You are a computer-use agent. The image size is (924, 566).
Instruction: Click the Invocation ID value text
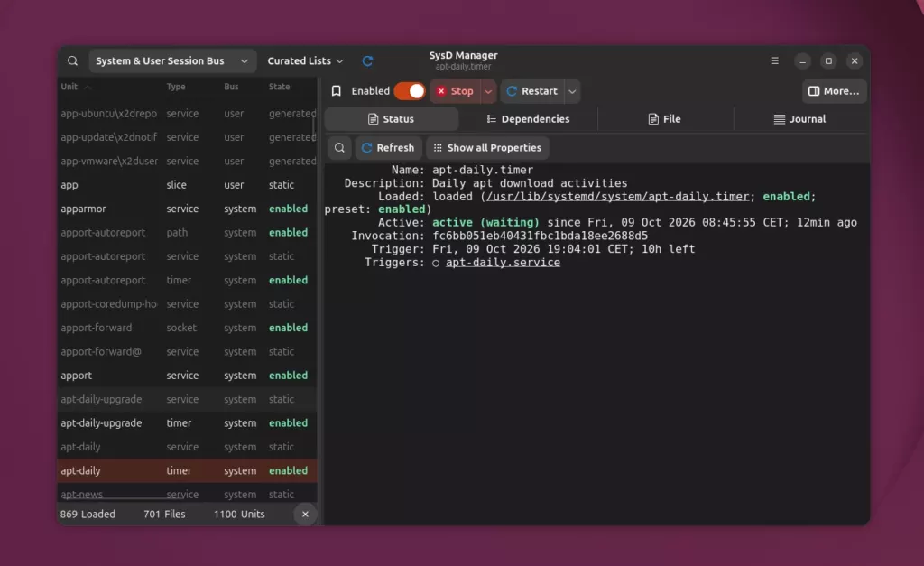point(540,236)
